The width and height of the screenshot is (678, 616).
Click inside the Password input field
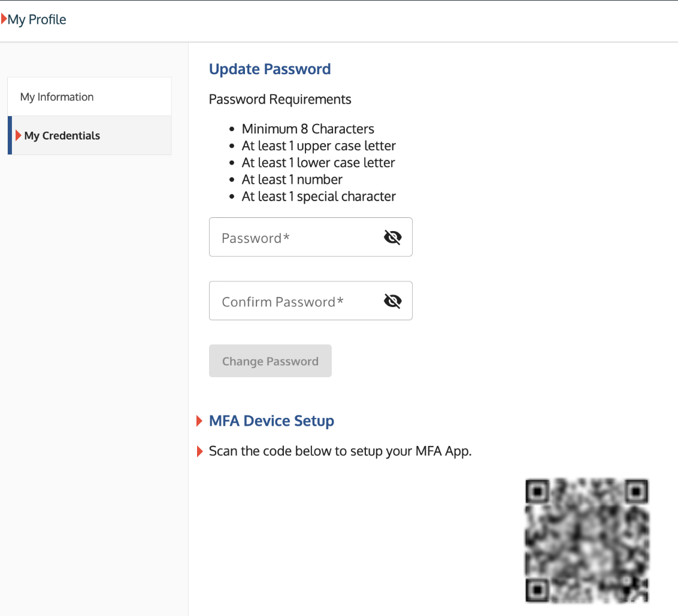293,237
